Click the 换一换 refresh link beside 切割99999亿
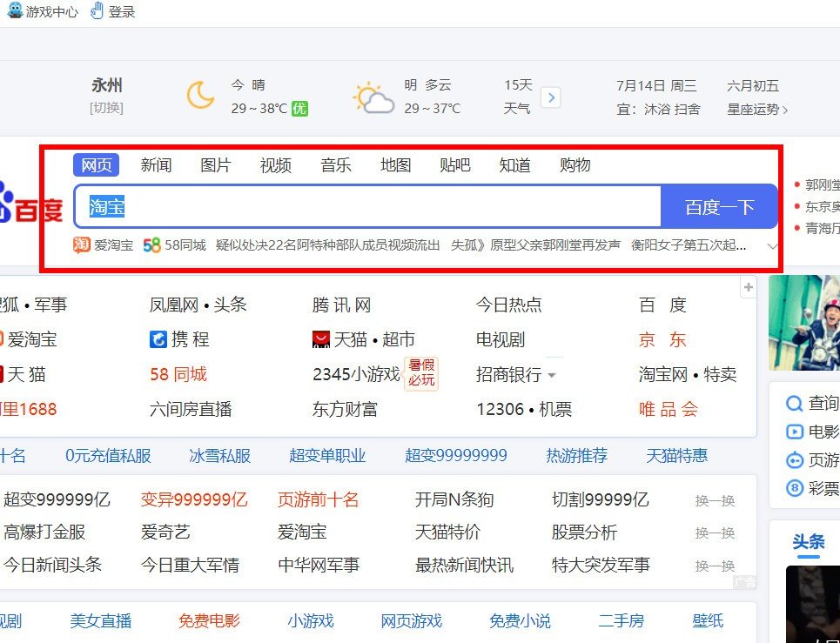Viewport: 840px width, 643px height. click(x=715, y=498)
